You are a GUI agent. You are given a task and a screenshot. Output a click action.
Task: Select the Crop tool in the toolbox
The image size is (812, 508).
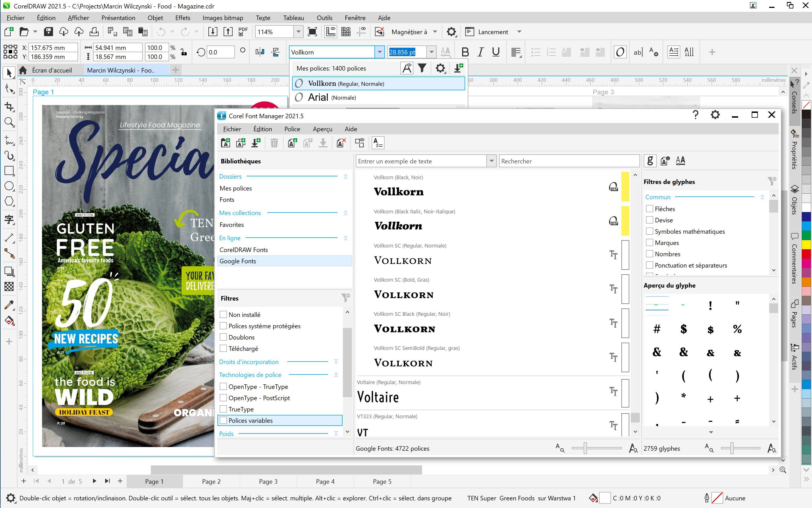[x=9, y=107]
